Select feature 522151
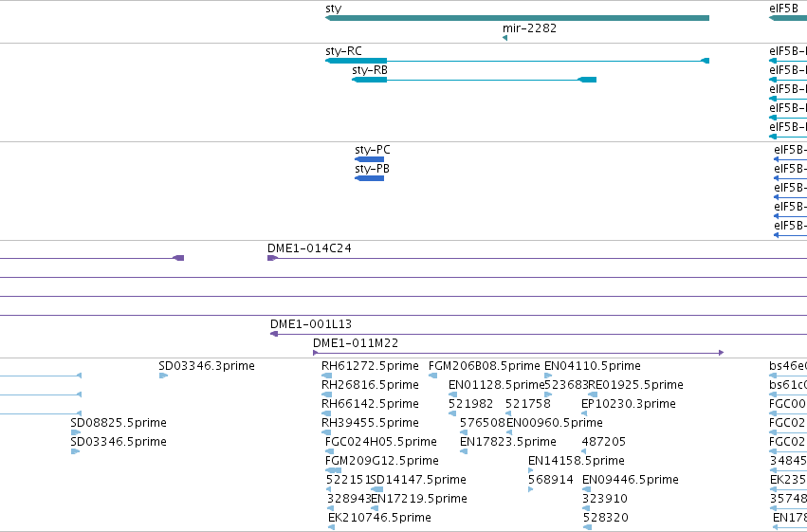Screen dimensions: 807x532 click(x=328, y=489)
